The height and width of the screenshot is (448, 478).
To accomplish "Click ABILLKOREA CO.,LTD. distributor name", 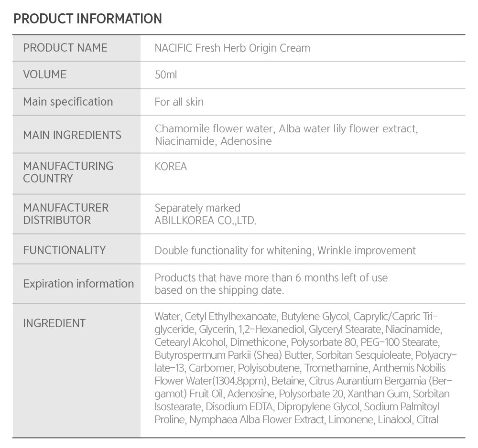I will tap(206, 221).
